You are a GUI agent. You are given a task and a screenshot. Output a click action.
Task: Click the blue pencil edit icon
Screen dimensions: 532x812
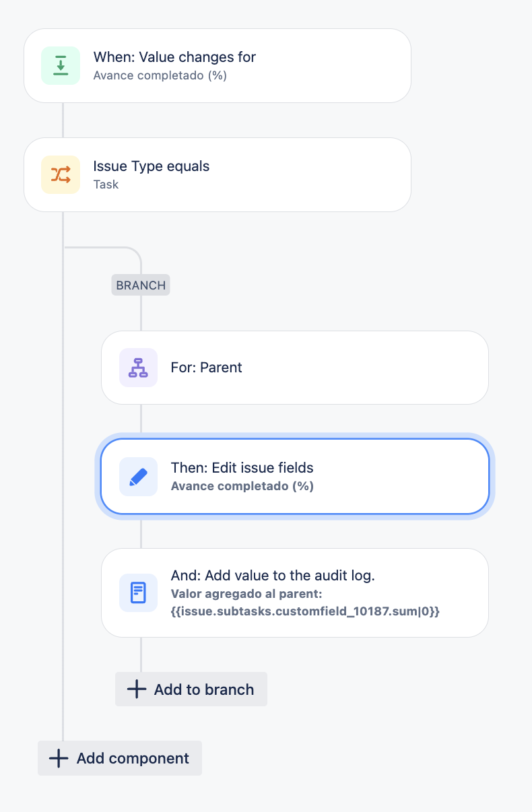(x=138, y=477)
